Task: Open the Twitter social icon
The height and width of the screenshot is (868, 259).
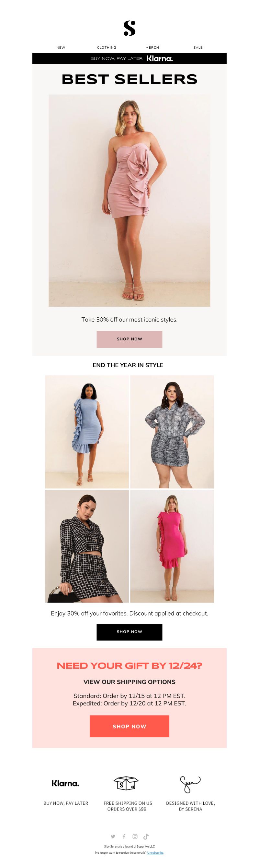Action: [113, 836]
